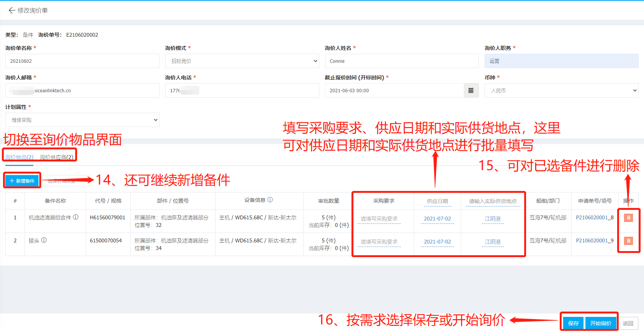Click the 保存 button

coord(573,323)
